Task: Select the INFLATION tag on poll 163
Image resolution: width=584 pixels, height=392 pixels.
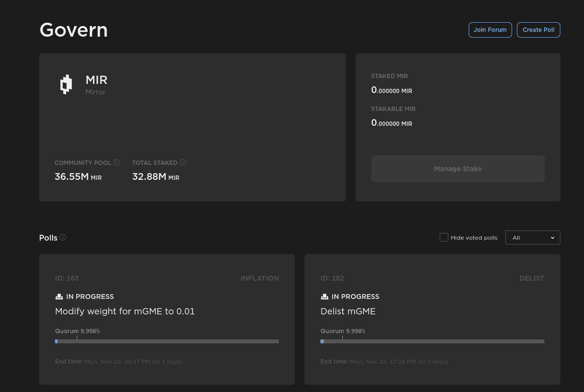Action: click(260, 278)
